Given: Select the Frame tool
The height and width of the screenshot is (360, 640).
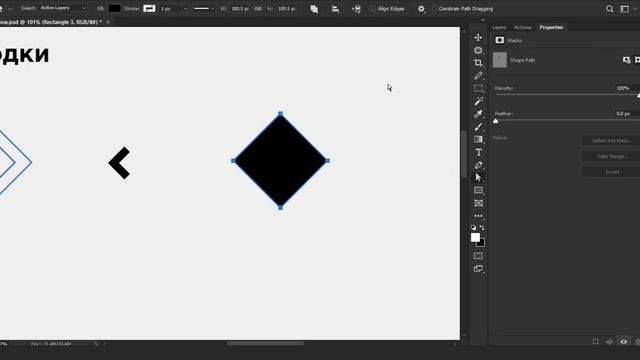Looking at the screenshot, I should [x=478, y=203].
